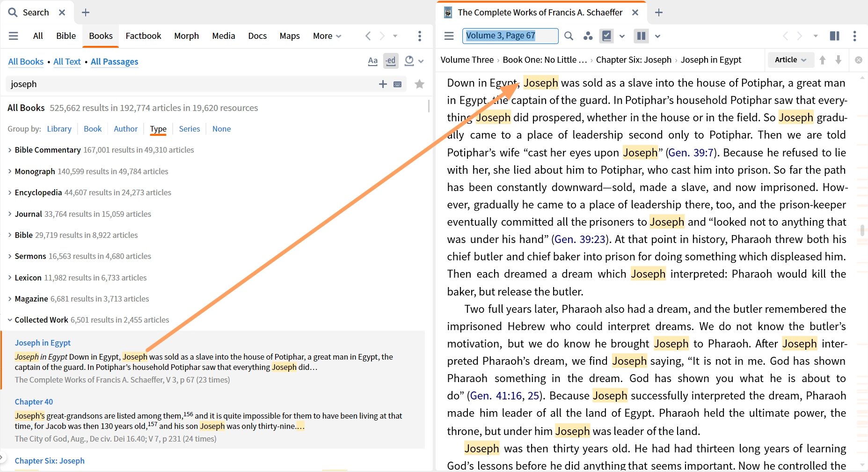The image size is (868, 472).
Task: Open the Search panel kebab menu
Action: coord(419,36)
